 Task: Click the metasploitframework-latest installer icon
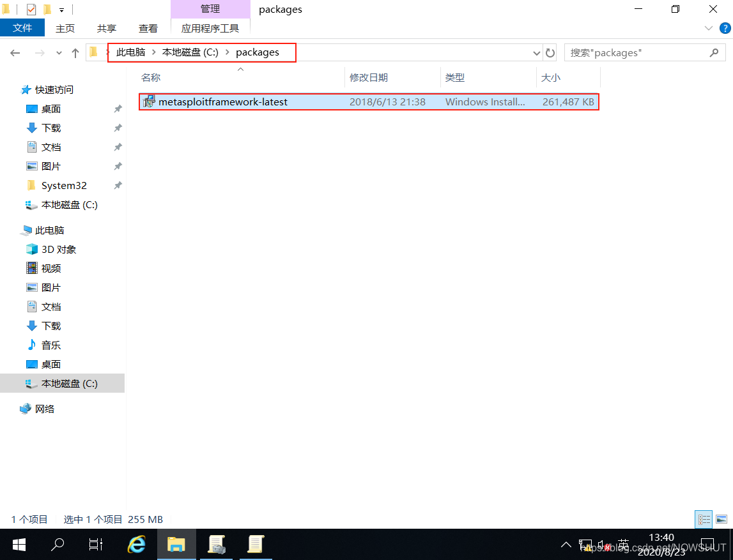coord(149,102)
